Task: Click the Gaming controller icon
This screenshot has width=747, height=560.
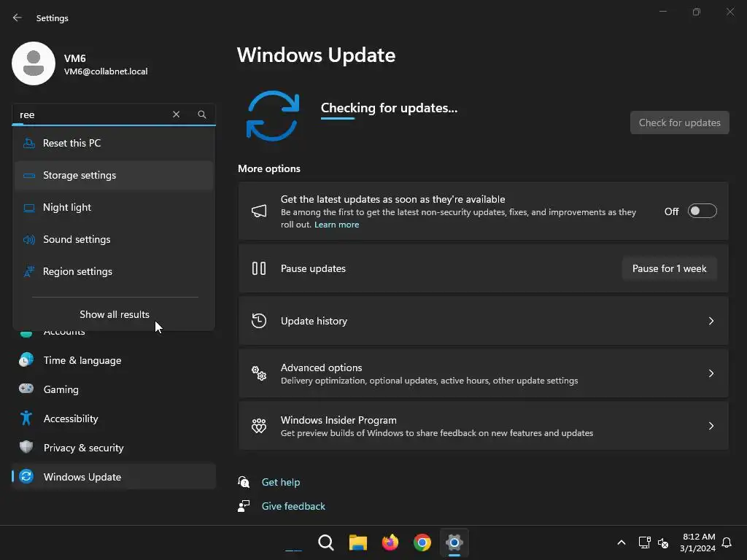Action: tap(26, 389)
